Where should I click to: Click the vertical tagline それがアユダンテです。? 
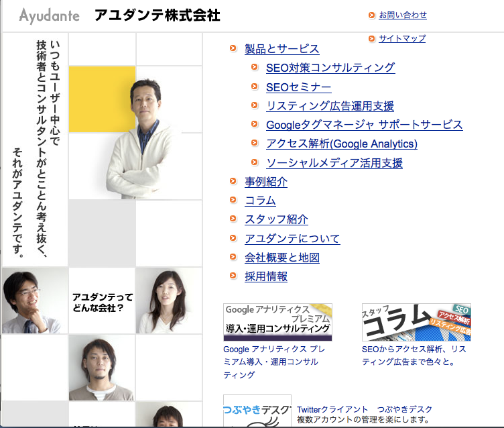(17, 203)
